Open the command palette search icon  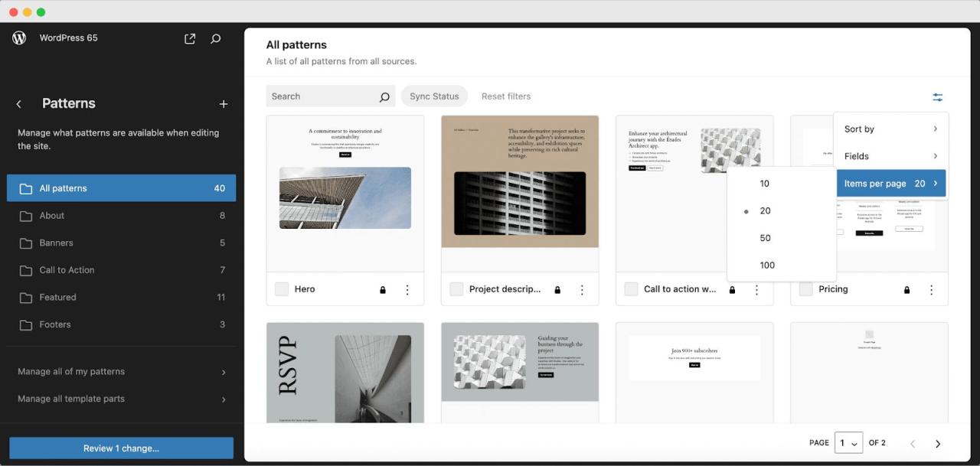[x=216, y=38]
